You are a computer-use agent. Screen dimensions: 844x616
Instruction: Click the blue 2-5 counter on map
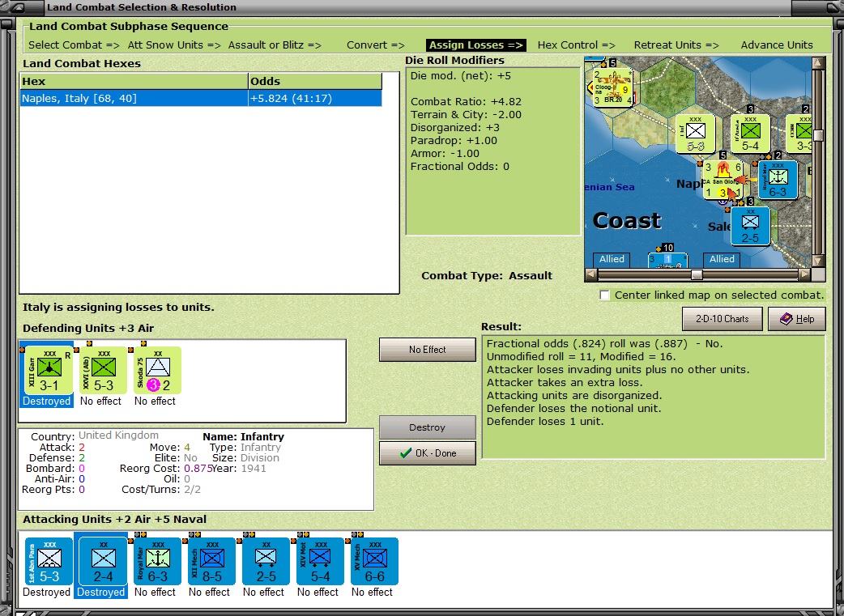pos(750,226)
